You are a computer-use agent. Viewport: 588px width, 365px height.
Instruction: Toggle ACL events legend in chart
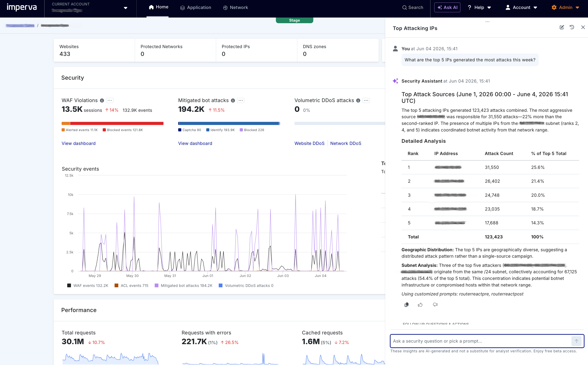tap(131, 286)
